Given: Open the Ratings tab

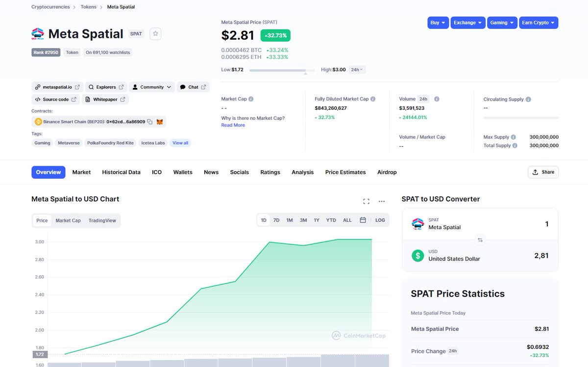Looking at the screenshot, I should [270, 172].
